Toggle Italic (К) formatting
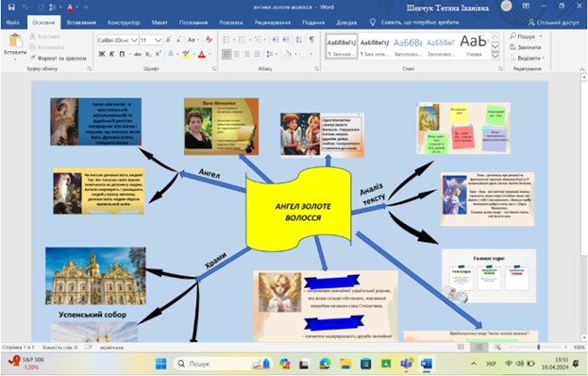 coord(111,55)
